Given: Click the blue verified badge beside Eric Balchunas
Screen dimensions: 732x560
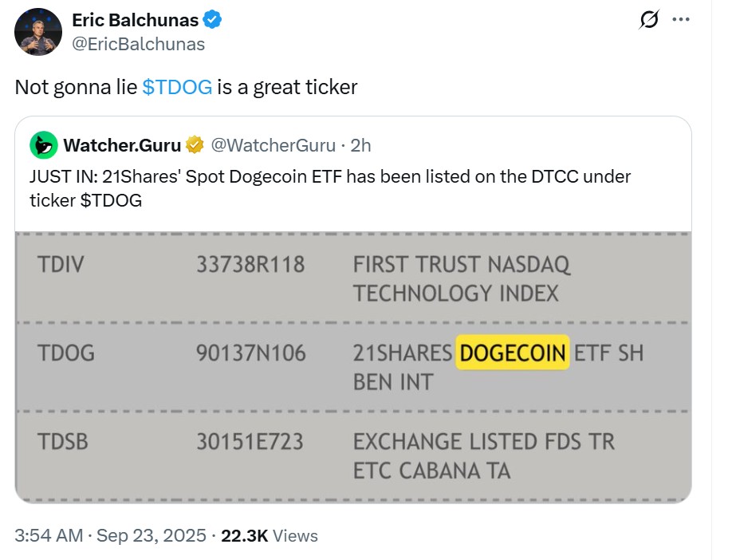Looking at the screenshot, I should pos(211,20).
